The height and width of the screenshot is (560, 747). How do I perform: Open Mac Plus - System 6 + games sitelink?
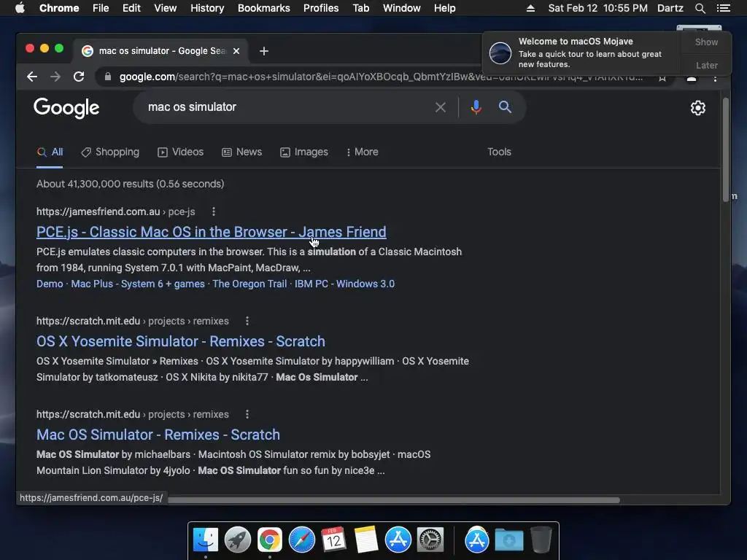[138, 284]
